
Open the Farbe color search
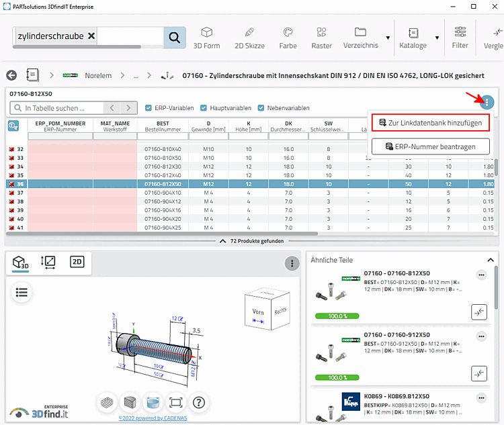click(x=288, y=38)
